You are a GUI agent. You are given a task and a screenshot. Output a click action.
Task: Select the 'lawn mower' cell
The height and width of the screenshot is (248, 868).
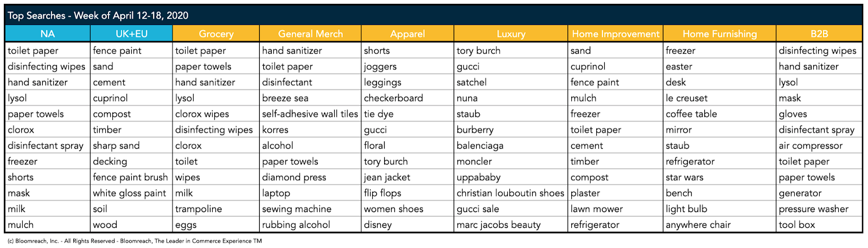pos(616,209)
